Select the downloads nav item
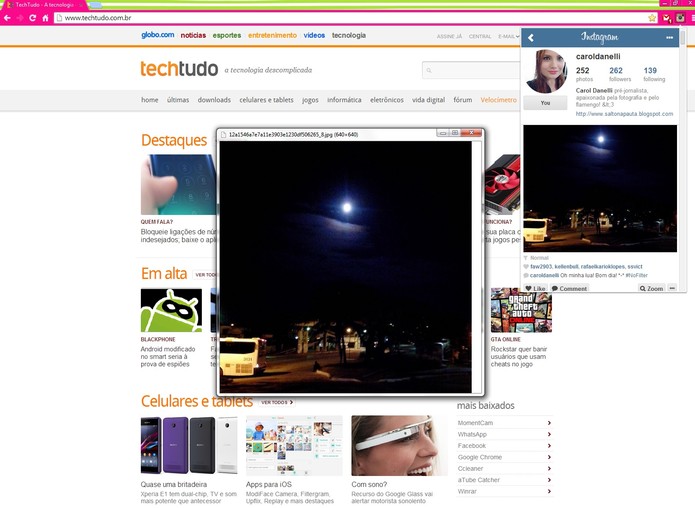The image size is (695, 508). [x=214, y=100]
